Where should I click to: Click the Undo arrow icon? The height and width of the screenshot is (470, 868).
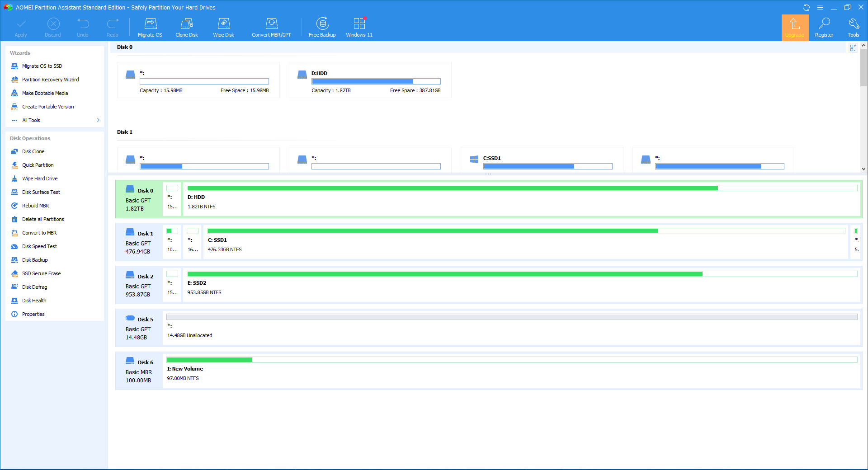click(x=83, y=23)
